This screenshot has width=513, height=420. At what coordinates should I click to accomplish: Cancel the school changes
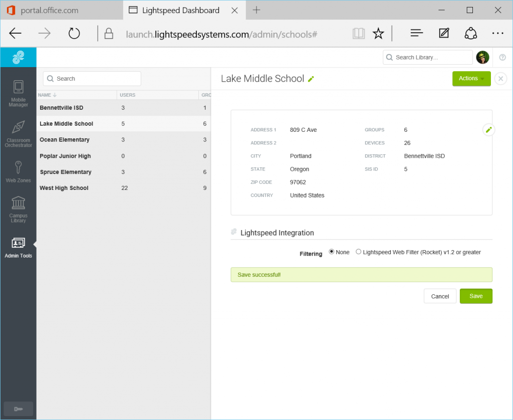tap(440, 296)
